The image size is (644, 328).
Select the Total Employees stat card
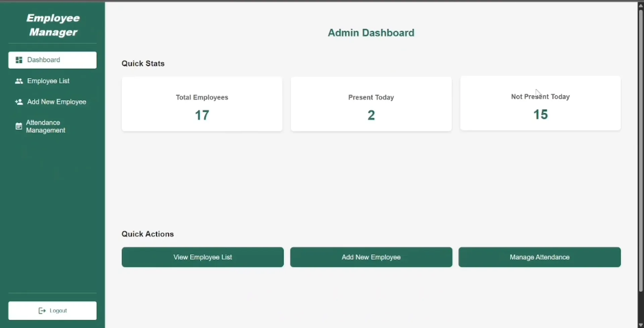202,104
